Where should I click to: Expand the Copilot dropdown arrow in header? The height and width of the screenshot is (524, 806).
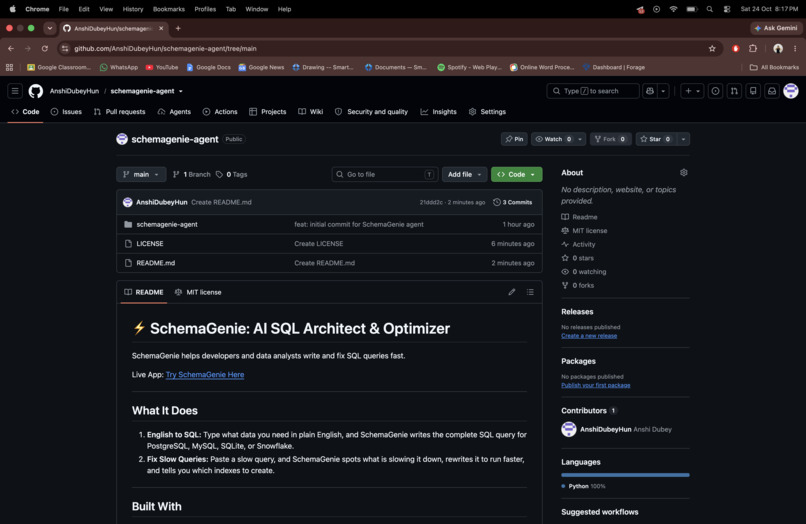click(663, 91)
